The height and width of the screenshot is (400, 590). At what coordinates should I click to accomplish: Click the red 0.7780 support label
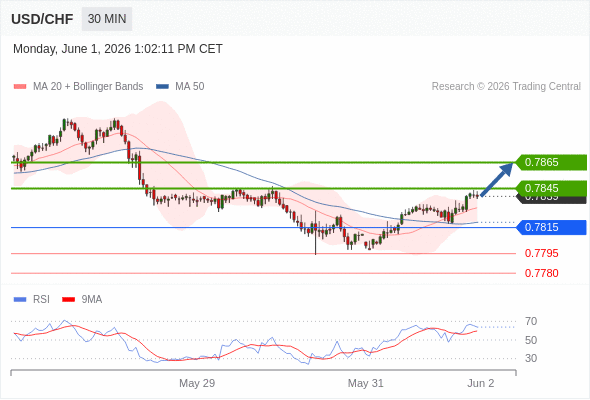[541, 273]
